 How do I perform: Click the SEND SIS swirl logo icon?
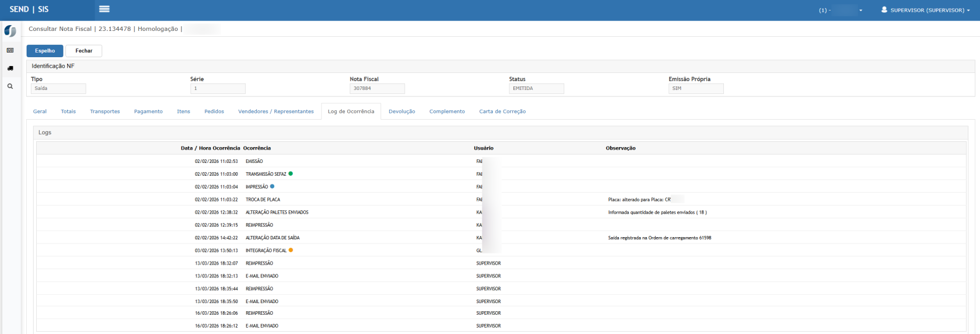click(x=10, y=31)
